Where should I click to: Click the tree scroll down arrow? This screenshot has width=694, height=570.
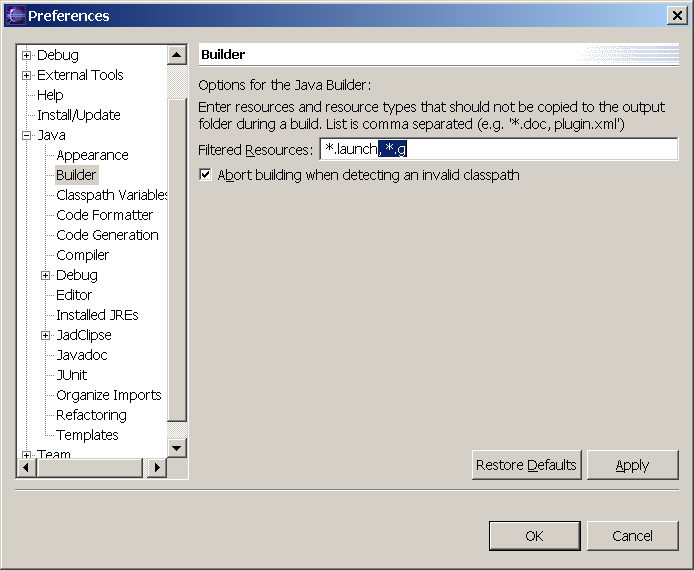177,448
